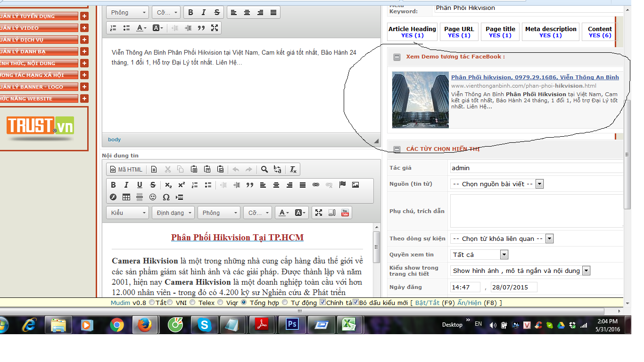Image resolution: width=644 pixels, height=362 pixels.
Task: Maximize the content editor
Action: [x=319, y=213]
